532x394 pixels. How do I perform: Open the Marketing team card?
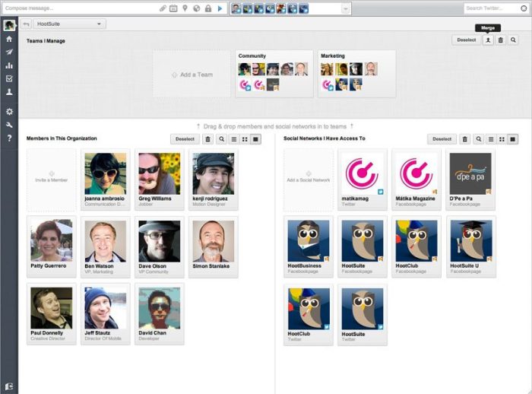[x=356, y=74]
